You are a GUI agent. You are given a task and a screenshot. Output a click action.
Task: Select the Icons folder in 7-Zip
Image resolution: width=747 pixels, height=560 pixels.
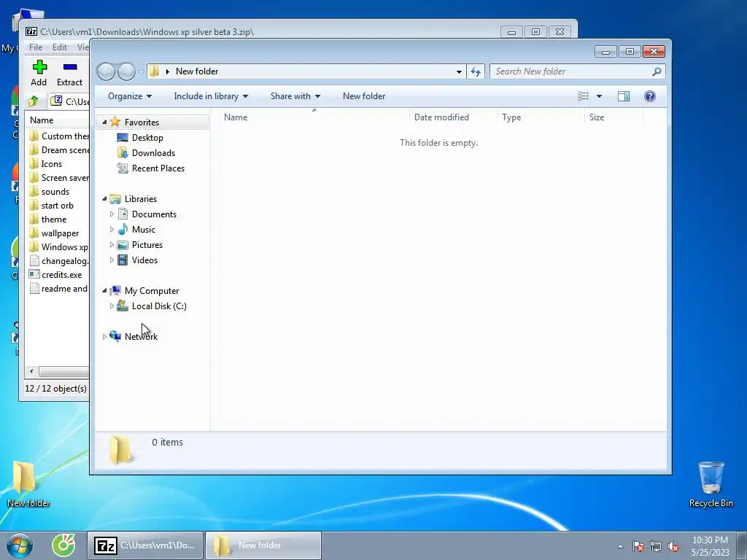click(52, 164)
